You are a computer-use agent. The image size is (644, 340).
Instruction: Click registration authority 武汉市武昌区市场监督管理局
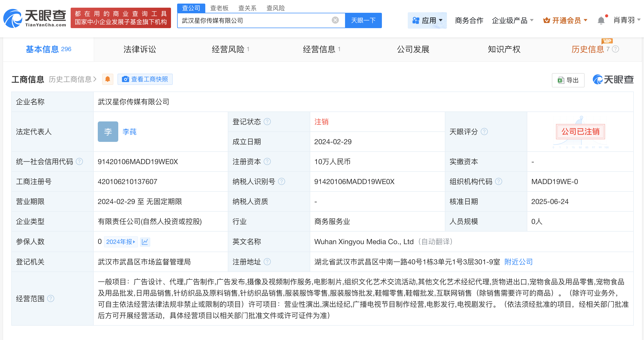[144, 262]
